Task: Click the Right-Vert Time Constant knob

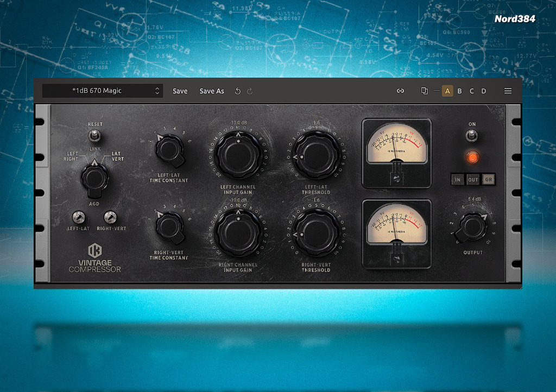Action: click(x=170, y=228)
